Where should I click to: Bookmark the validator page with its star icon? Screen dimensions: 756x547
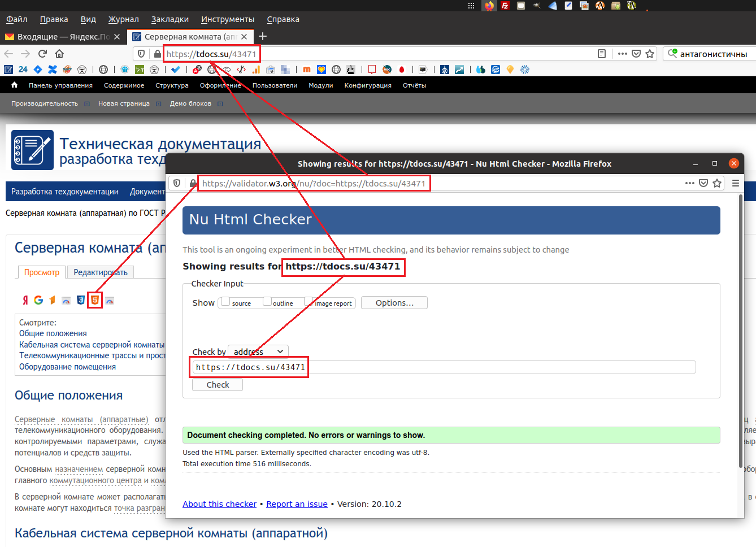[717, 183]
